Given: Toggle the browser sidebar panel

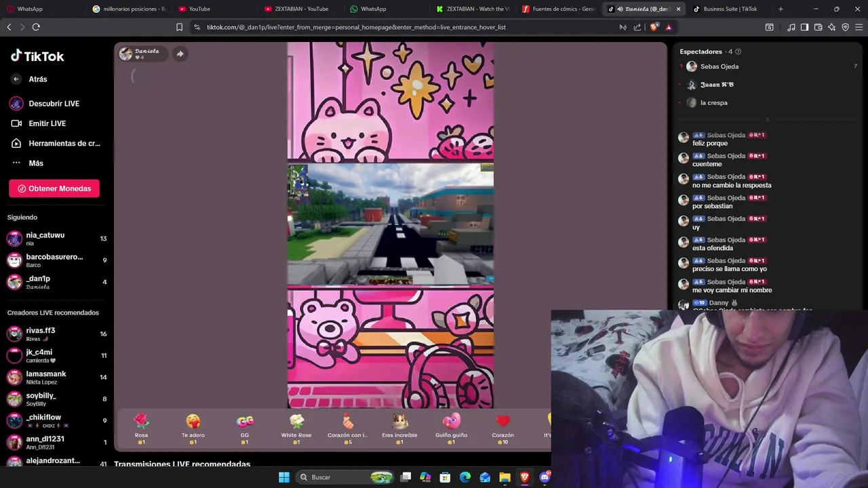Looking at the screenshot, I should [804, 27].
